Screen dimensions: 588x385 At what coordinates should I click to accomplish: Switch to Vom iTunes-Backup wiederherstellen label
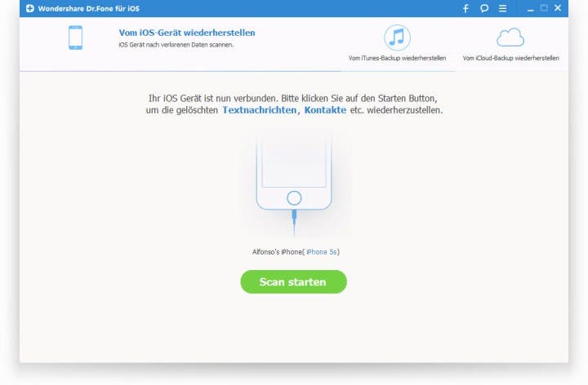397,58
